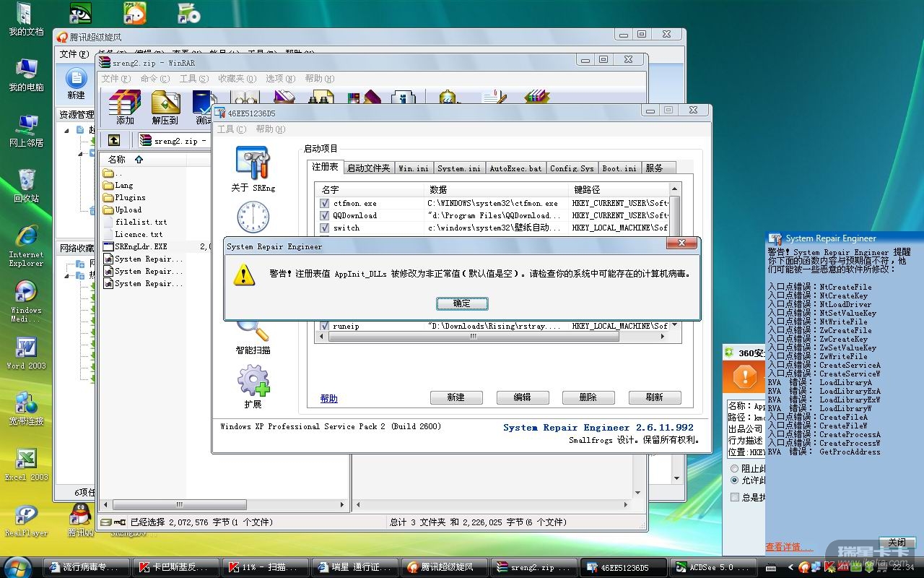Switch to the 启动文件夹 tab
The width and height of the screenshot is (924, 578).
click(x=368, y=168)
